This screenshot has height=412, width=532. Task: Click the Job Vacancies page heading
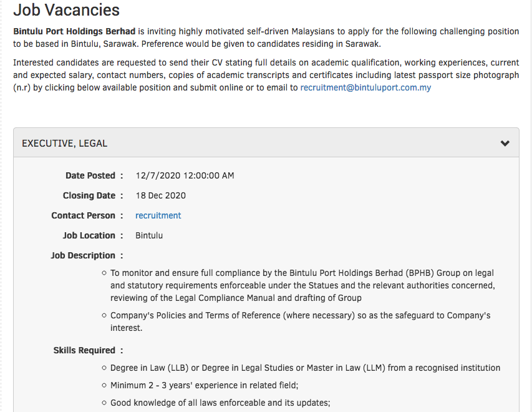click(66, 11)
